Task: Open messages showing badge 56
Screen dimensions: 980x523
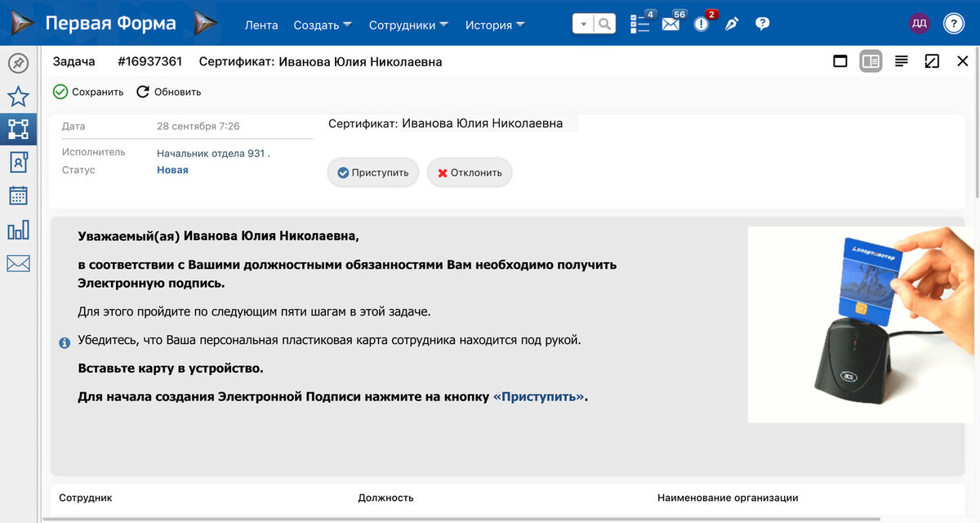Action: (670, 24)
